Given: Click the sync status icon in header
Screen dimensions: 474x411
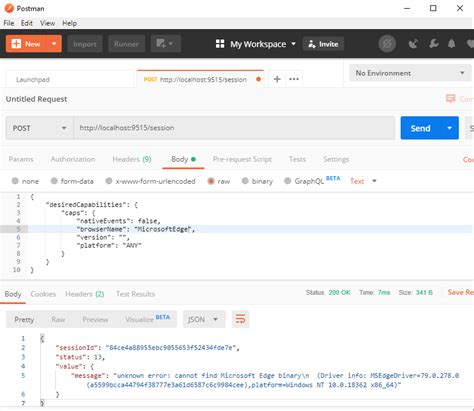Looking at the screenshot, I should (x=387, y=44).
